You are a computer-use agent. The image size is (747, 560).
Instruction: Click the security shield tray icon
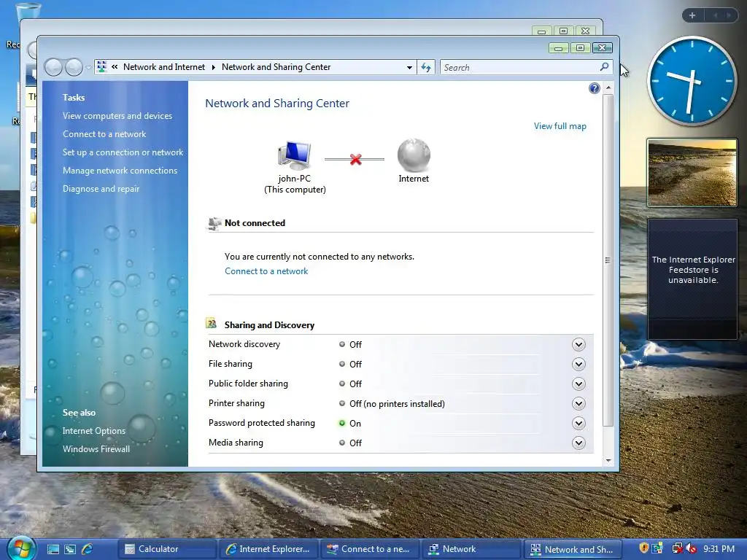(x=643, y=548)
